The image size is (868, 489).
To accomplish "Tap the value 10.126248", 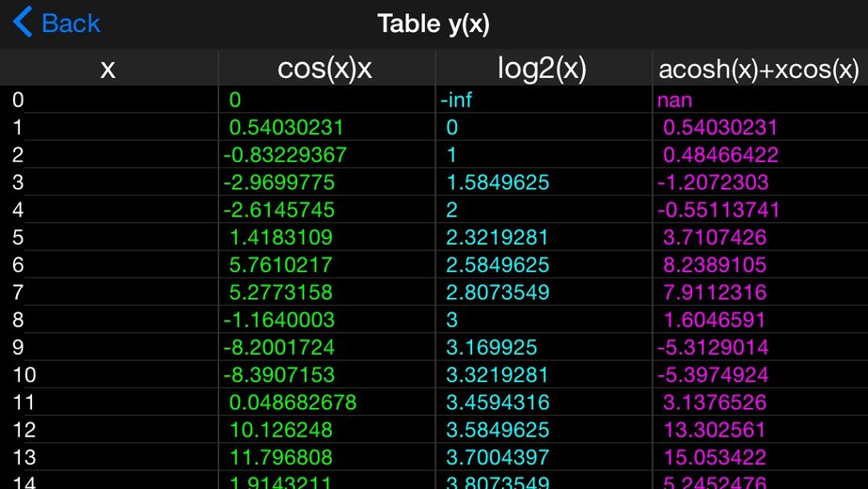I will pyautogui.click(x=280, y=430).
